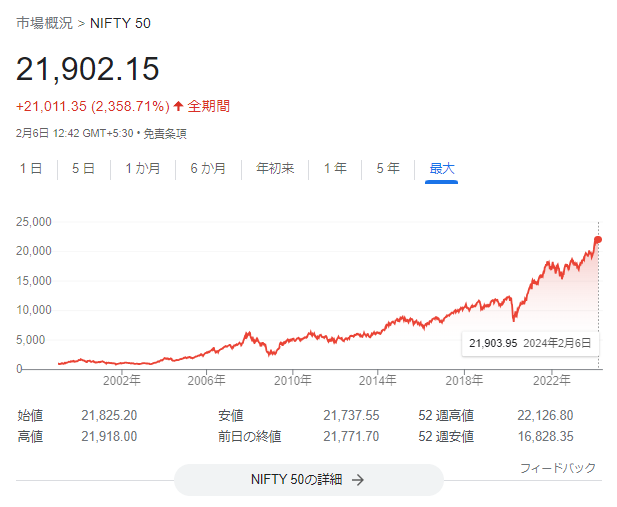Image resolution: width=617 pixels, height=507 pixels.
Task: Open the フィードバック link
Action: coord(558,468)
